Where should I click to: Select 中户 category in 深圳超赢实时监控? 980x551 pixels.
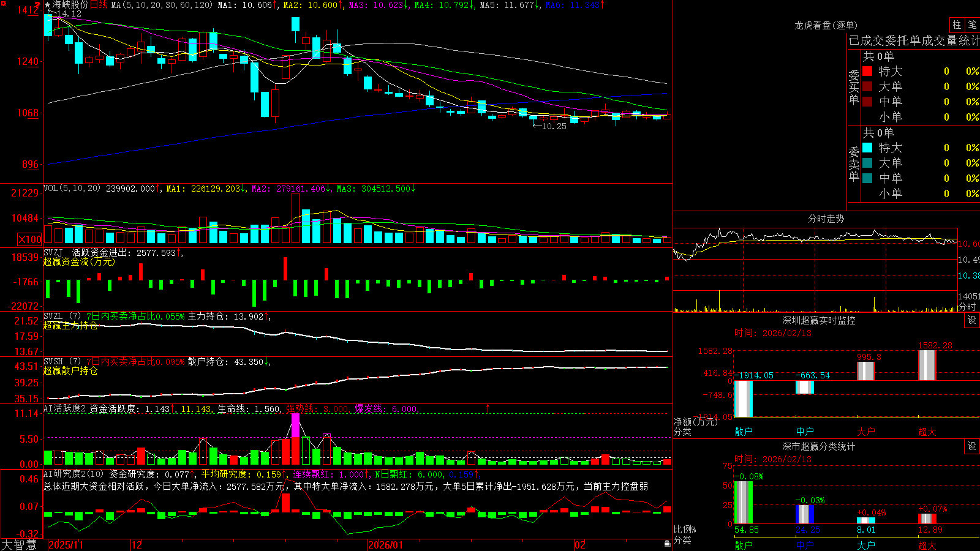(805, 432)
